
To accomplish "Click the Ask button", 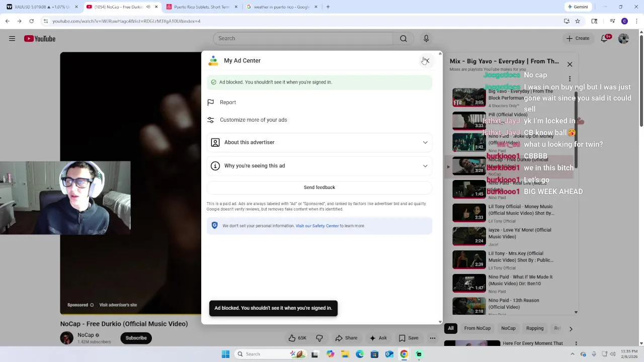I will coord(378,338).
